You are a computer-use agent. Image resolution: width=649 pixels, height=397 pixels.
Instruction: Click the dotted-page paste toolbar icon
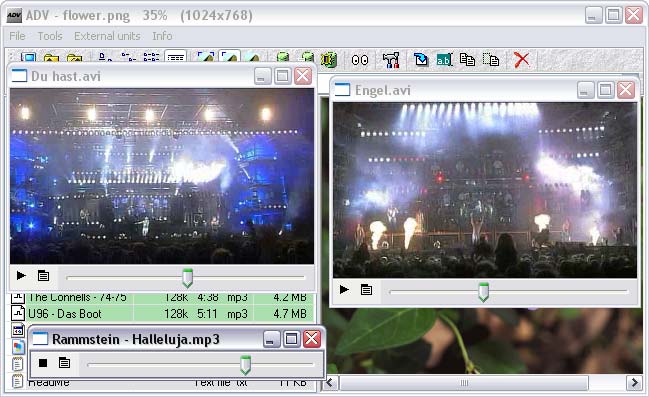click(491, 60)
